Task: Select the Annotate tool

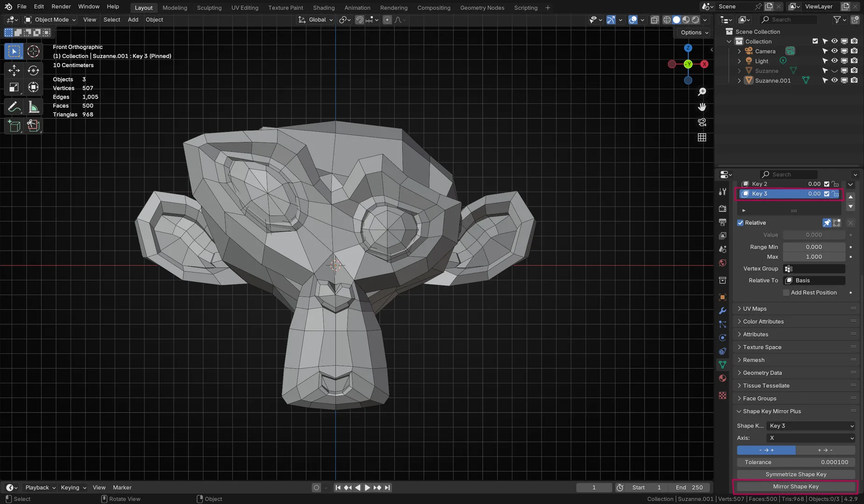Action: 14,107
